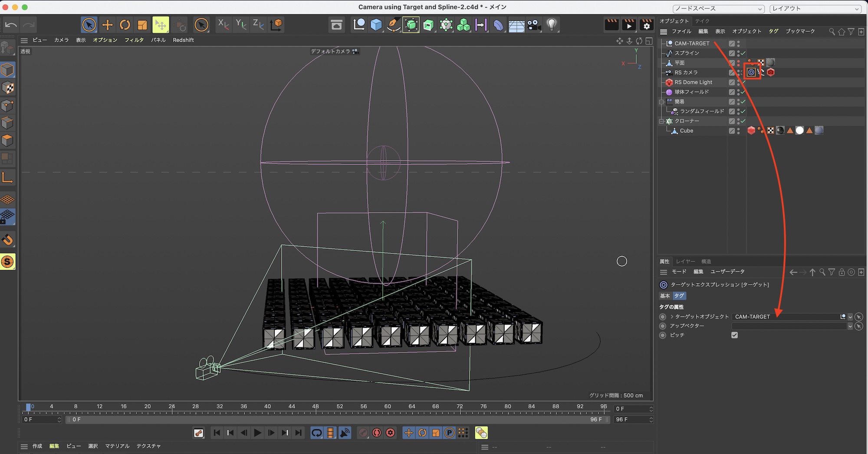Screen dimensions: 868x454
Task: Toggle enable checkmark for スプライン object
Action: tap(743, 53)
